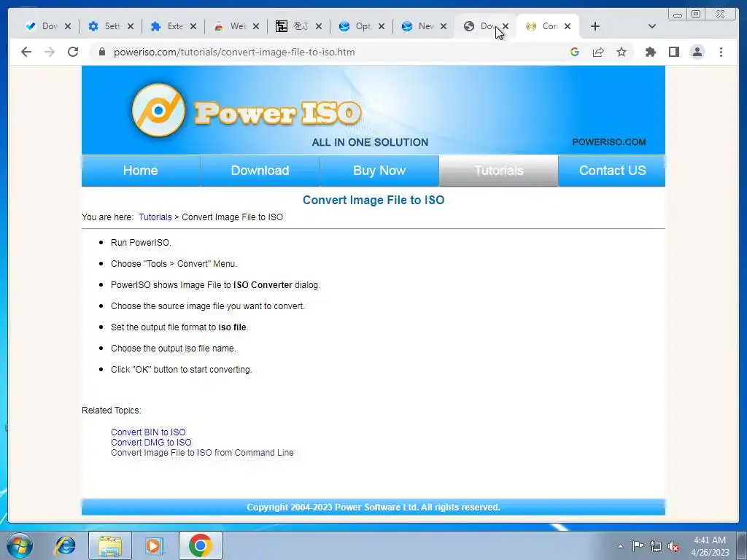Open the Extensions puzzle icon
The image size is (747, 560).
coord(650,52)
